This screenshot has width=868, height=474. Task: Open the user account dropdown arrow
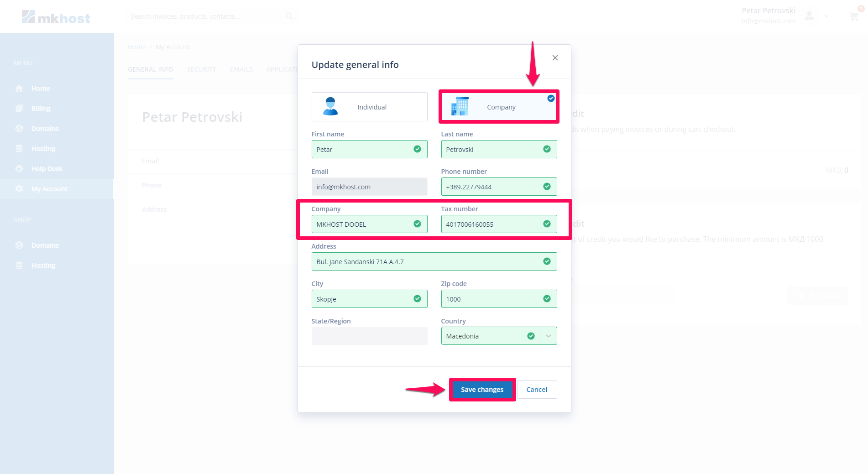point(826,16)
